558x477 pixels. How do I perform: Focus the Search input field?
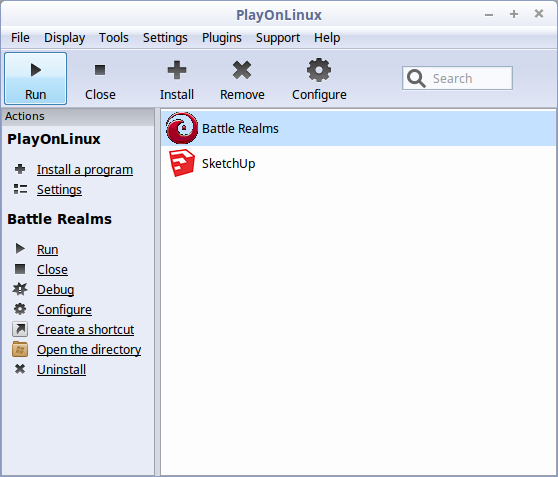[457, 78]
